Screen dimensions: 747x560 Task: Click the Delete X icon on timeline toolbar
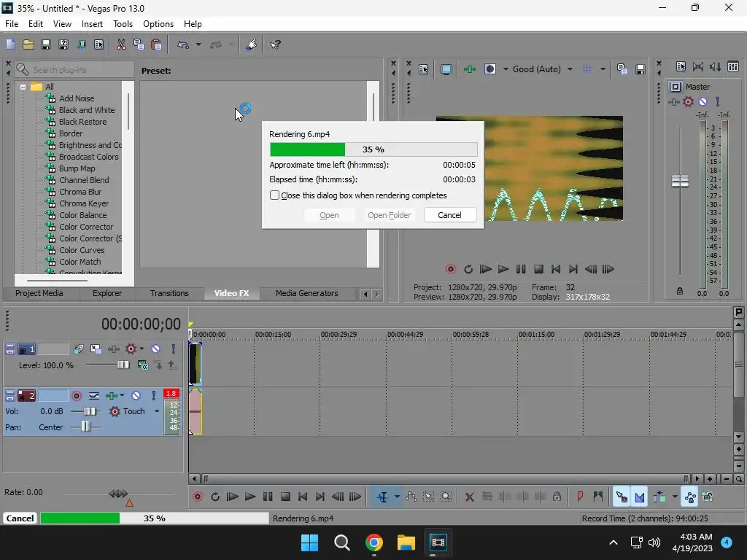[x=469, y=497]
